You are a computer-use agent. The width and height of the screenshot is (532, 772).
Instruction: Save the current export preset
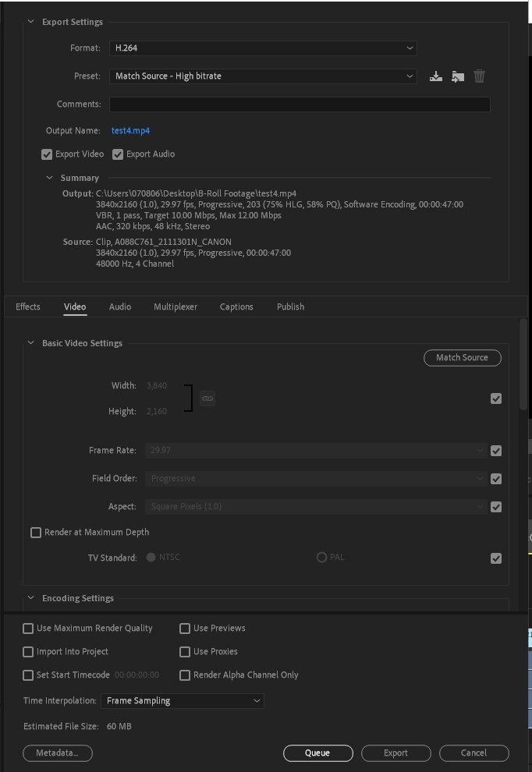(435, 76)
